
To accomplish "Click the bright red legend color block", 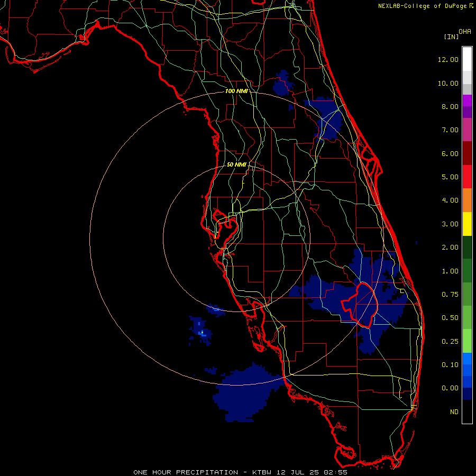I will click(467, 177).
